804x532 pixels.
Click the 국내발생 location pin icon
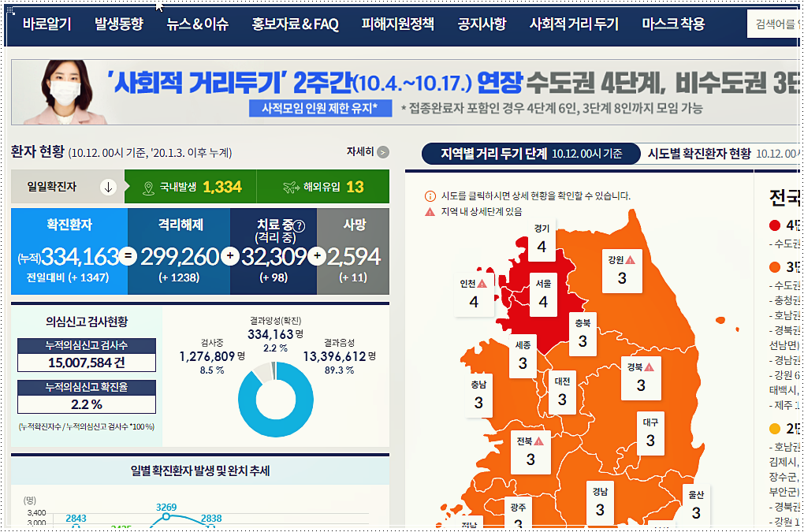click(148, 188)
